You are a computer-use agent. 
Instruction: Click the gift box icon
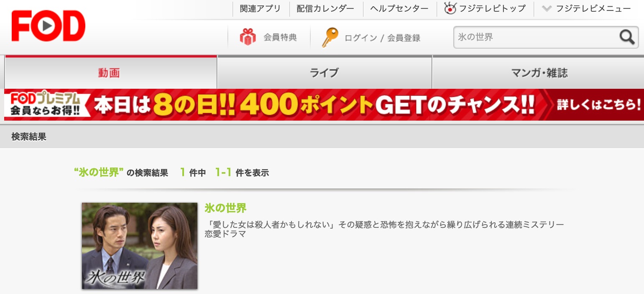248,37
